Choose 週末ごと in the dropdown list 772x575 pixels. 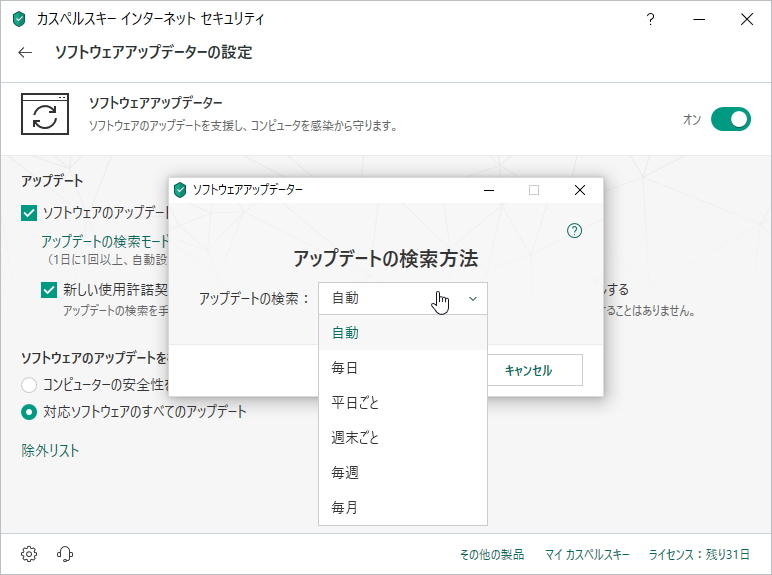(403, 438)
